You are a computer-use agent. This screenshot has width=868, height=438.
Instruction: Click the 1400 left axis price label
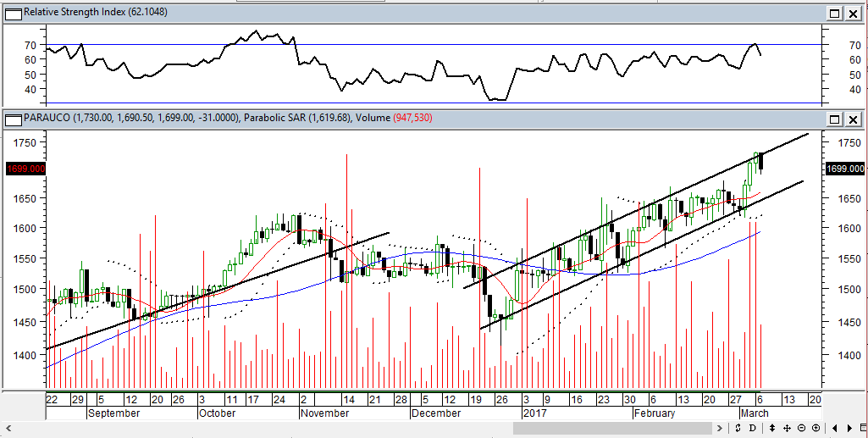[26, 354]
